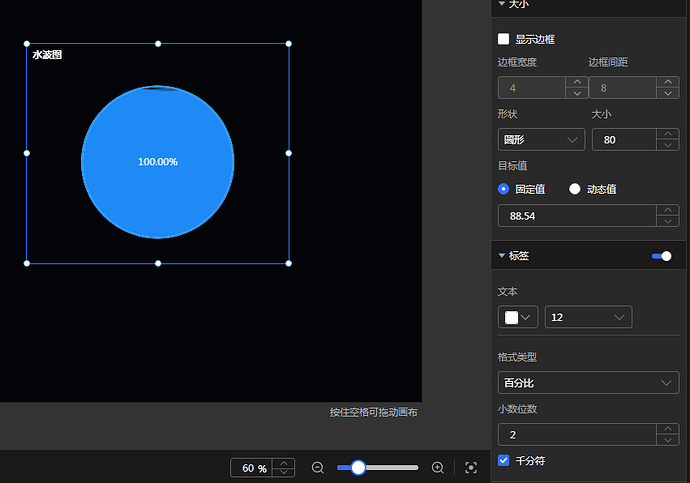
Task: Open the 格式类型 dropdown showing 百分比
Action: (x=588, y=383)
